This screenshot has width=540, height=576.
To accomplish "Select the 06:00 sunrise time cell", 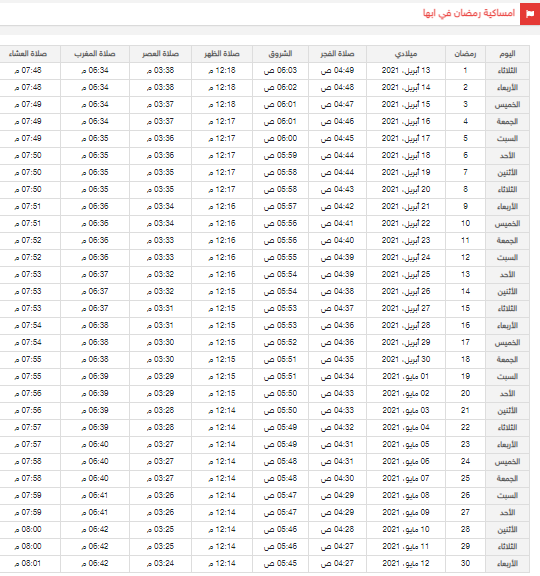I will tap(280, 138).
